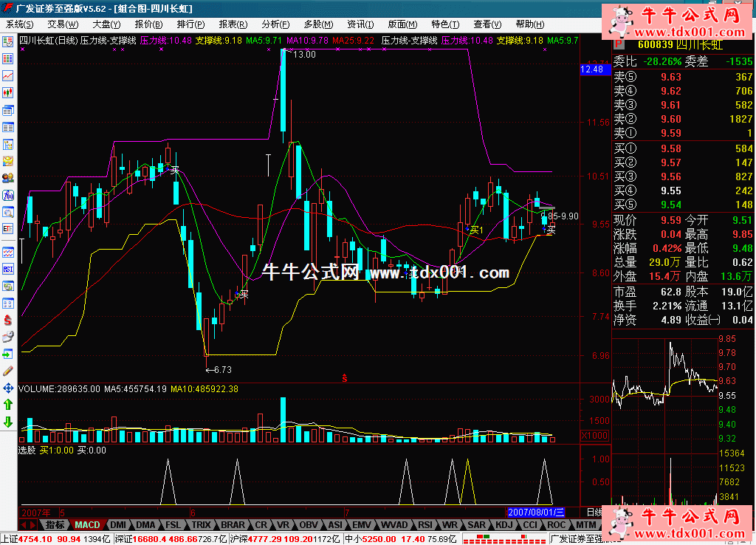Open the 多股(M) menu

[x=318, y=24]
